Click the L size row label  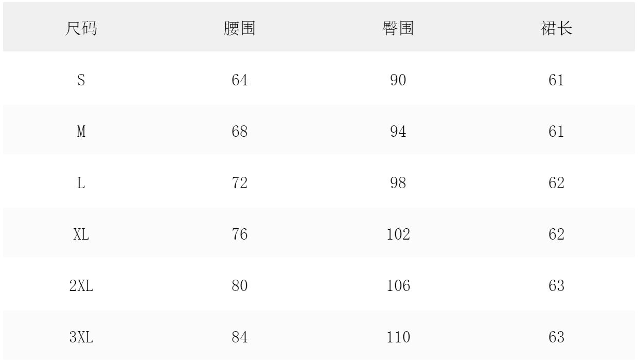[x=81, y=183]
